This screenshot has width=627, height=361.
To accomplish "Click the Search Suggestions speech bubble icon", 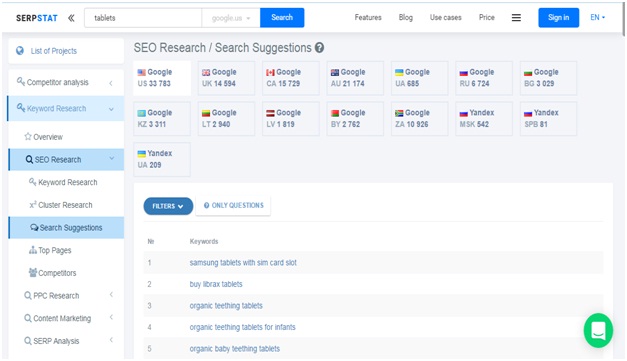I will click(x=34, y=227).
